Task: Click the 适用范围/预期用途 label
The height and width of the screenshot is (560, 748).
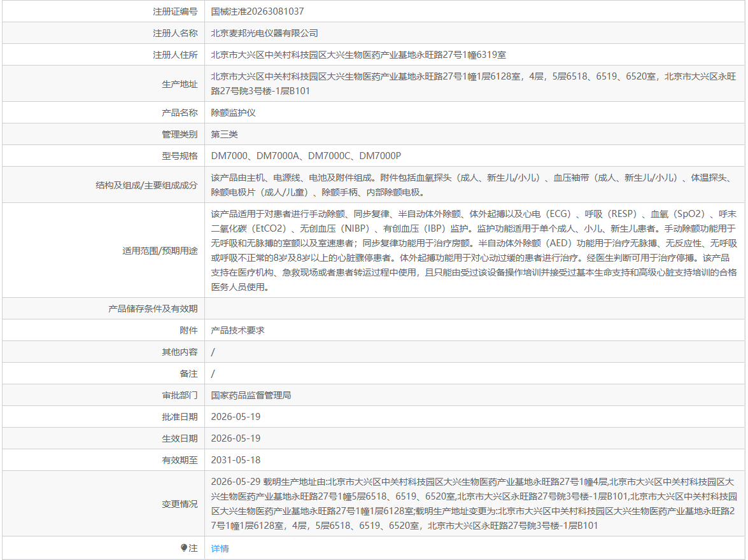Action: click(160, 251)
